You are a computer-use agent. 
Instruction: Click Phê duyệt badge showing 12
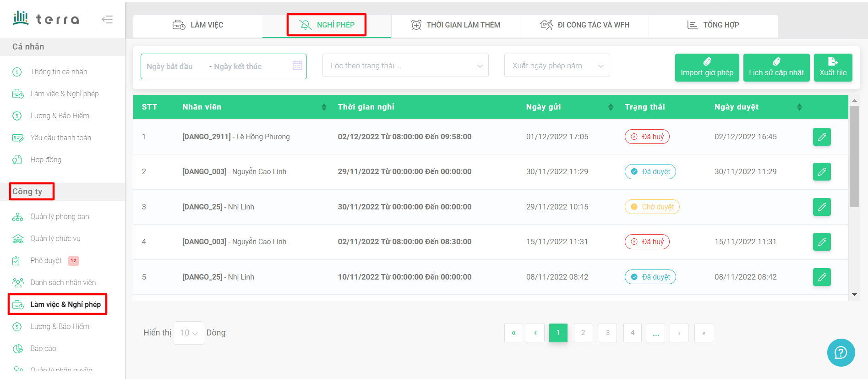coord(73,261)
